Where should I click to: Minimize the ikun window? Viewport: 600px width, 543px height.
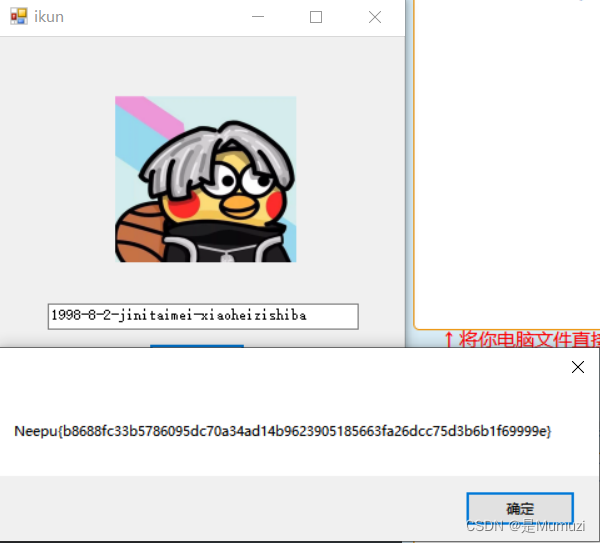[x=258, y=17]
